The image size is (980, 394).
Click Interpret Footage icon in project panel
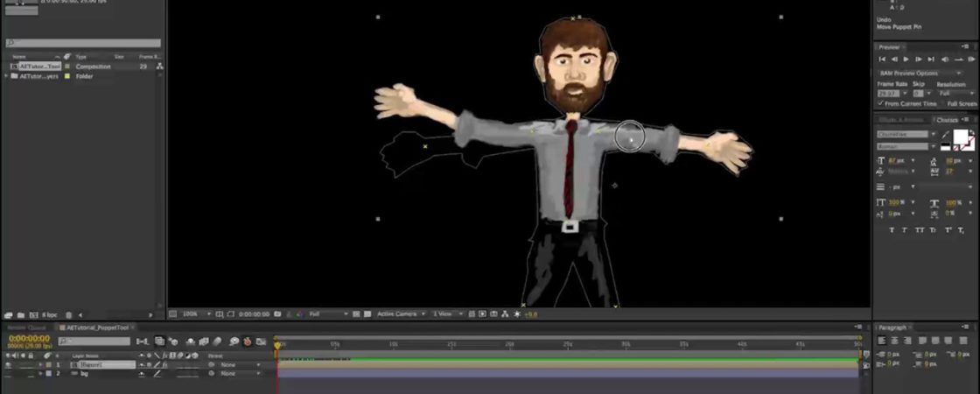[x=8, y=315]
